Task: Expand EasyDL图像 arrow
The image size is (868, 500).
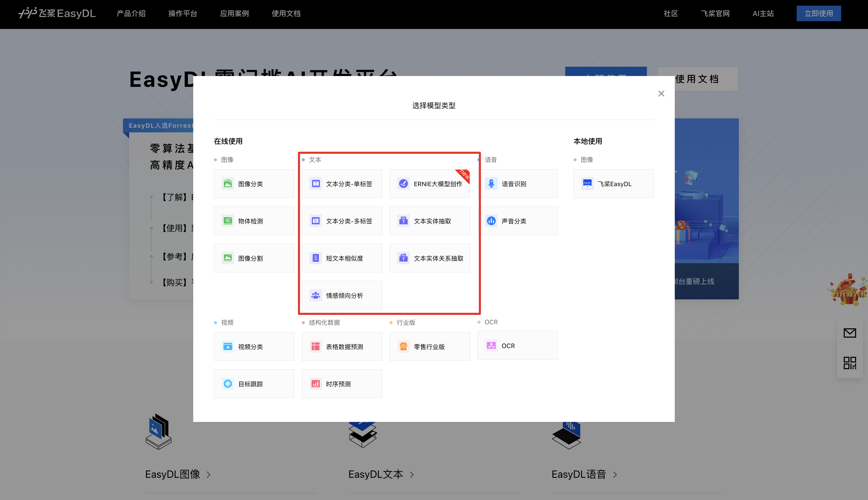Action: (x=208, y=475)
